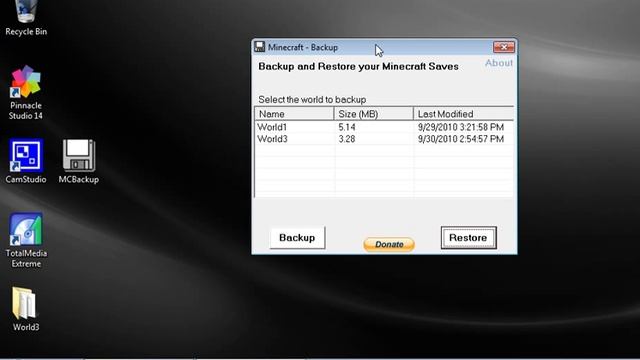640x360 pixels.
Task: Click the floppy icon in Minecraft - Backup title bar
Action: click(260, 47)
